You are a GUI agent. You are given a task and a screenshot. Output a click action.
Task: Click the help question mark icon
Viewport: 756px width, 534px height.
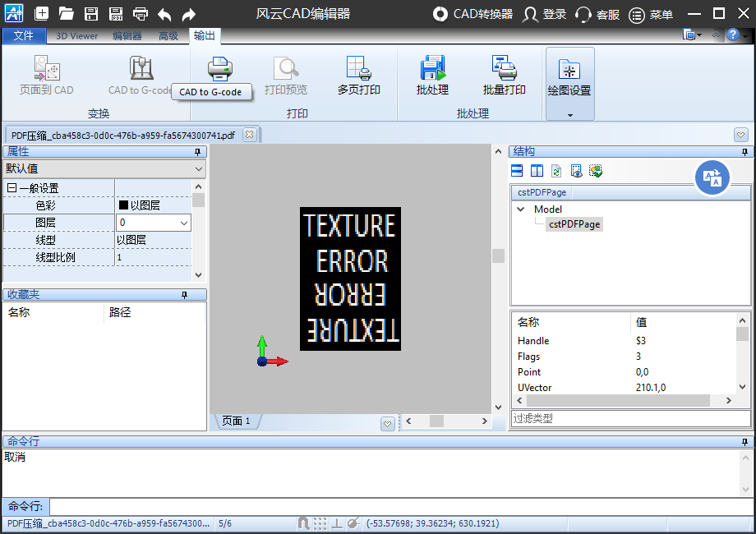click(x=733, y=35)
